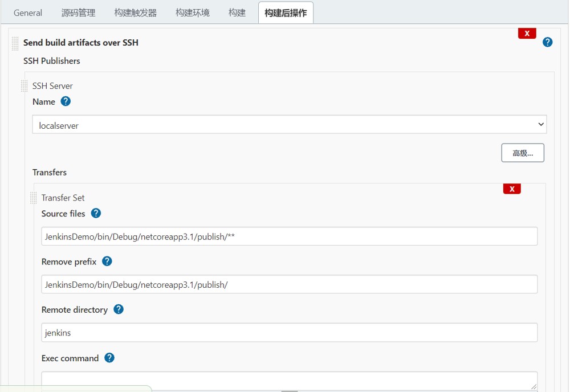This screenshot has width=570, height=392.
Task: Click the Exec command textarea resize grip
Action: pyautogui.click(x=534, y=387)
